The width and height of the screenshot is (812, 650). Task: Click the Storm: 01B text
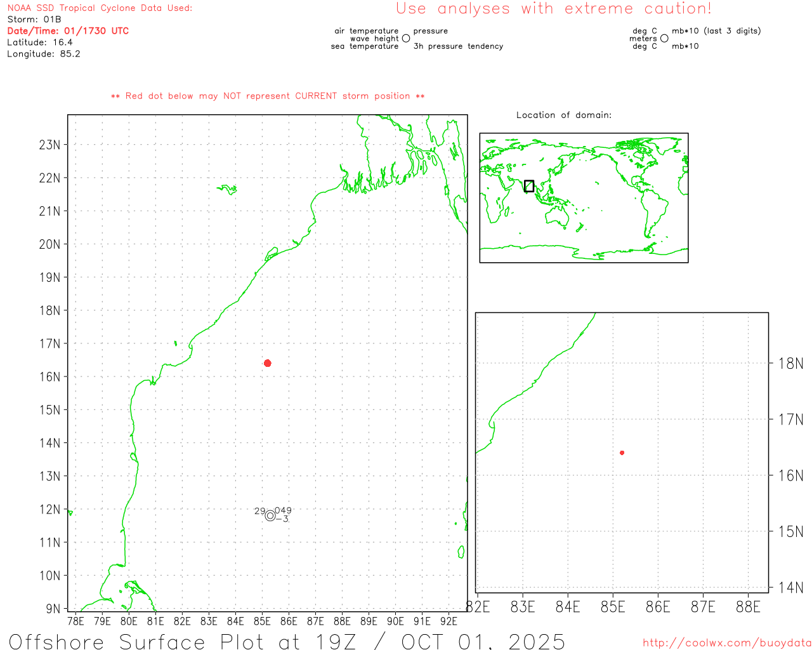(x=34, y=19)
